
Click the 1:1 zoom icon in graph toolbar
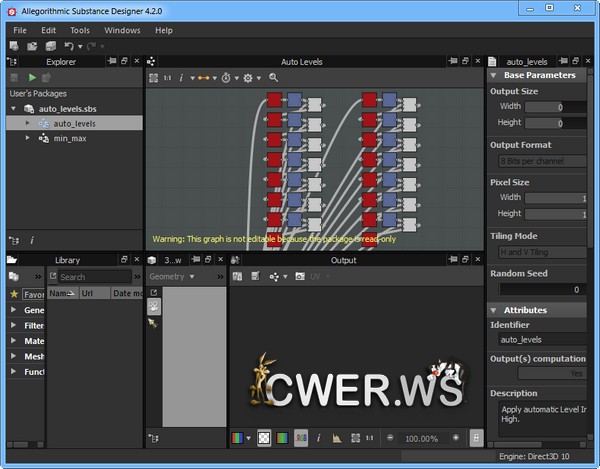[x=168, y=78]
